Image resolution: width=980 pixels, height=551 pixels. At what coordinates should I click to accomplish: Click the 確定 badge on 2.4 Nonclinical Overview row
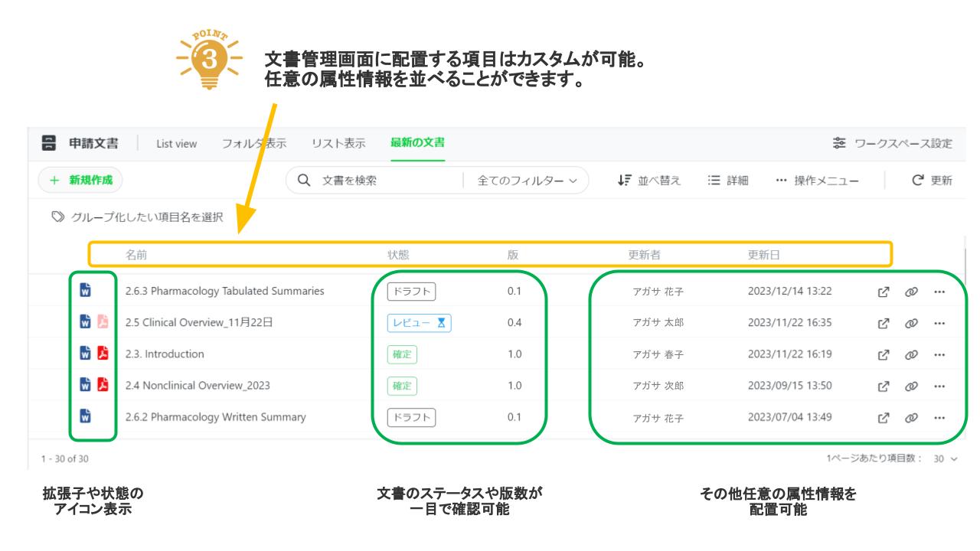(x=403, y=386)
